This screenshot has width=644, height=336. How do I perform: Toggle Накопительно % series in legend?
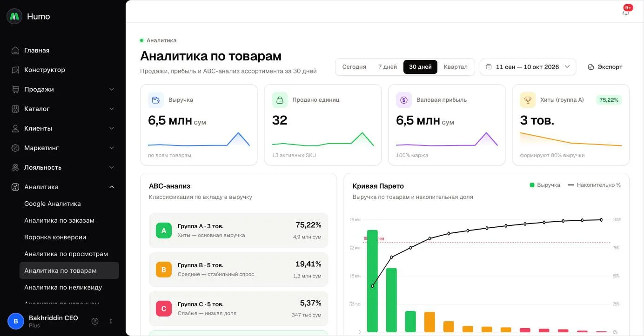(x=594, y=185)
